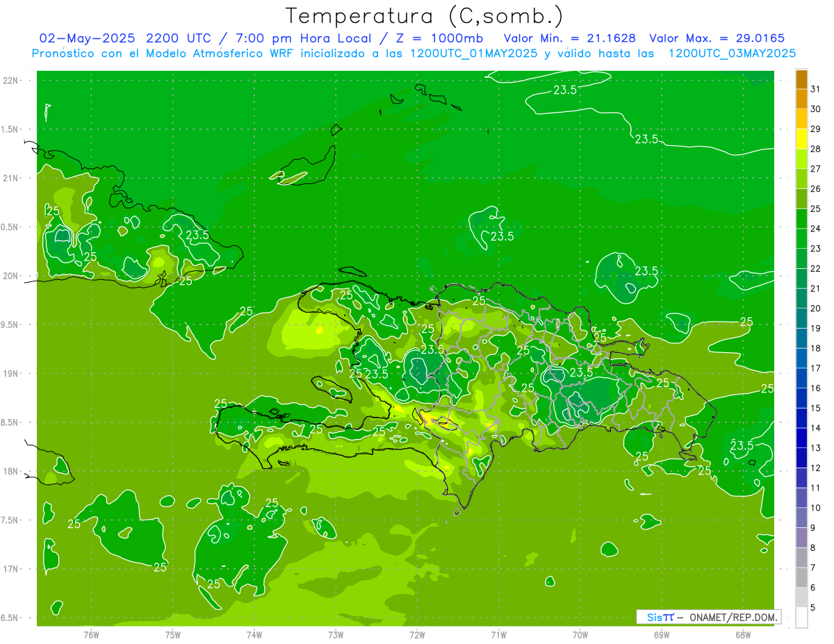Click the "1200UTC_01MAY2025" initialization time
The width and height of the screenshot is (834, 644).
(473, 53)
